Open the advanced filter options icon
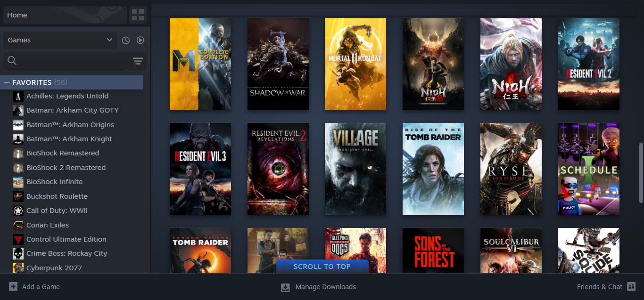The image size is (644, 300). click(138, 61)
